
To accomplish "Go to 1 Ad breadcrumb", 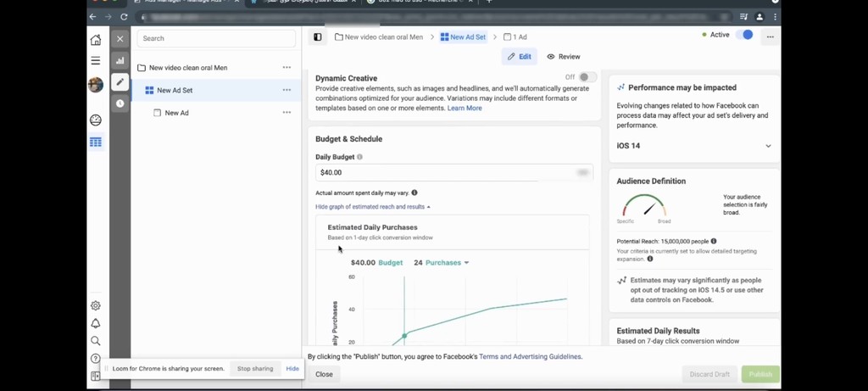I will (515, 37).
